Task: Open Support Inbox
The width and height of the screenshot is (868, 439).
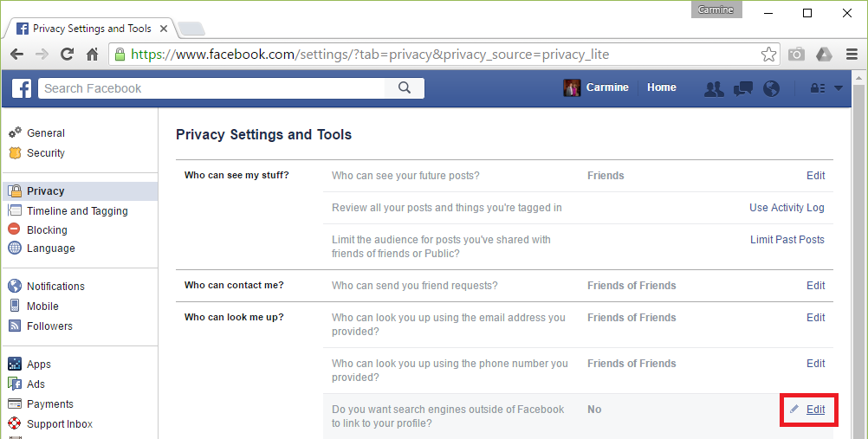Action: (59, 424)
